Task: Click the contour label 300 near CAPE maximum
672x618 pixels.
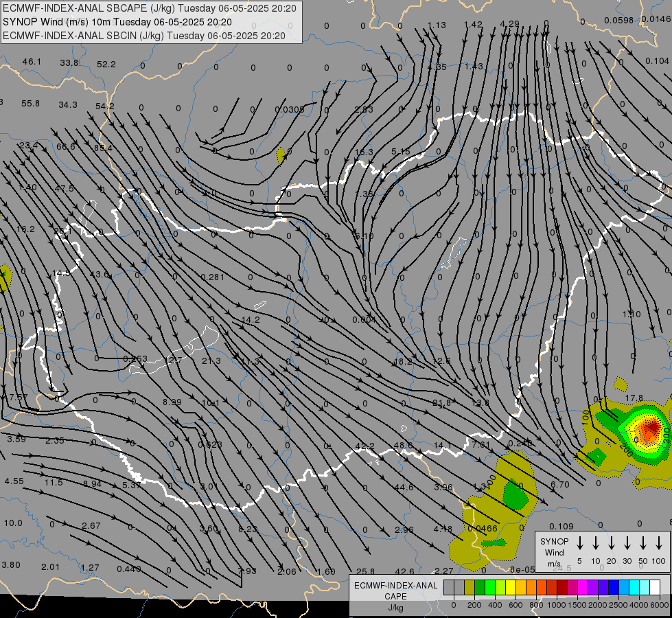Action: tap(666, 437)
